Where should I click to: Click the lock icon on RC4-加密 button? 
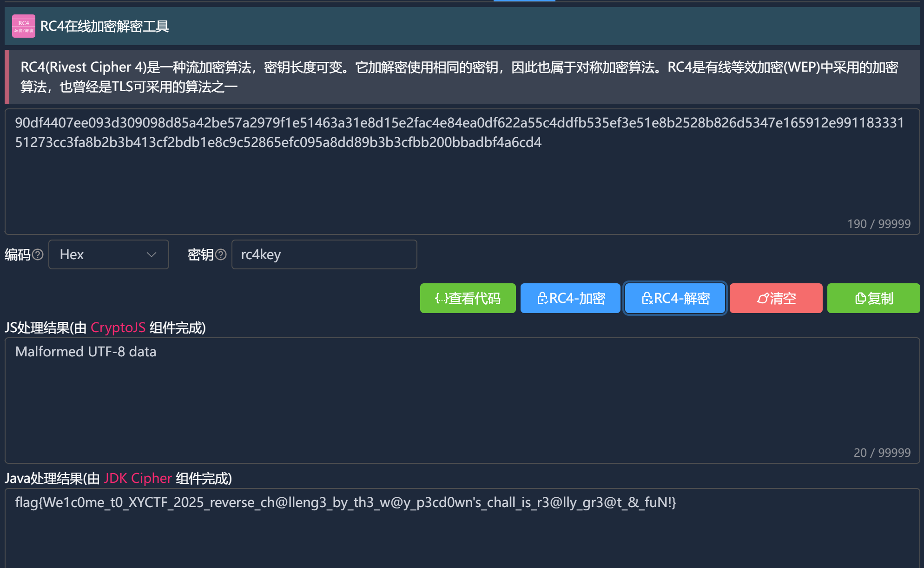(542, 298)
